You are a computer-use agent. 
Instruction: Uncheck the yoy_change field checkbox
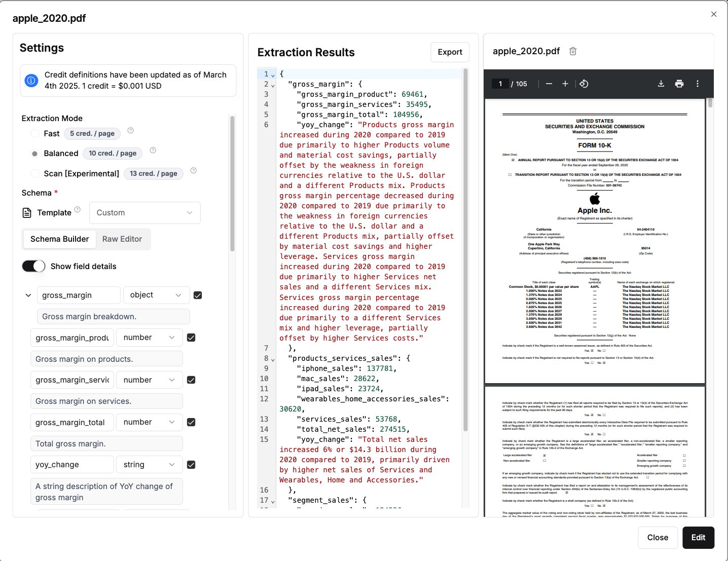click(191, 465)
